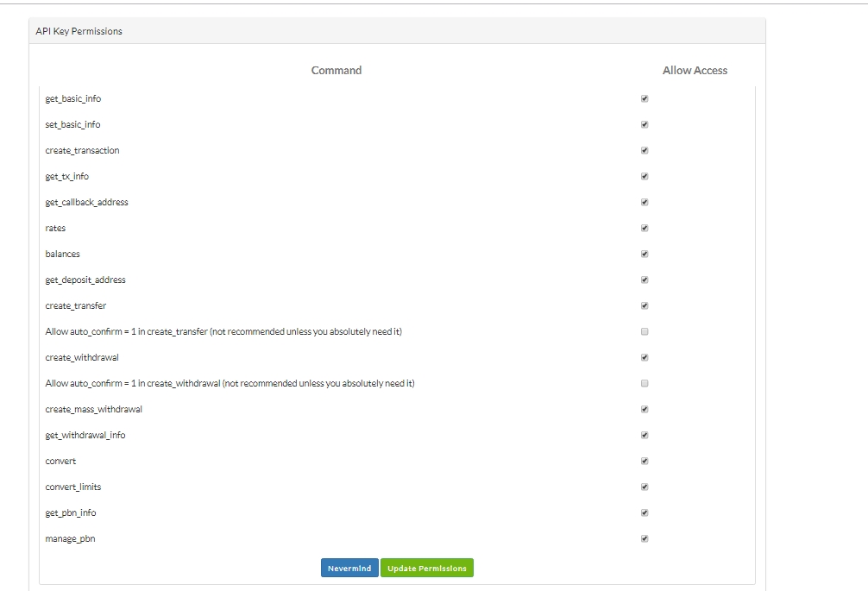Enable auto_confirm for create_withdrawal

[x=645, y=383]
